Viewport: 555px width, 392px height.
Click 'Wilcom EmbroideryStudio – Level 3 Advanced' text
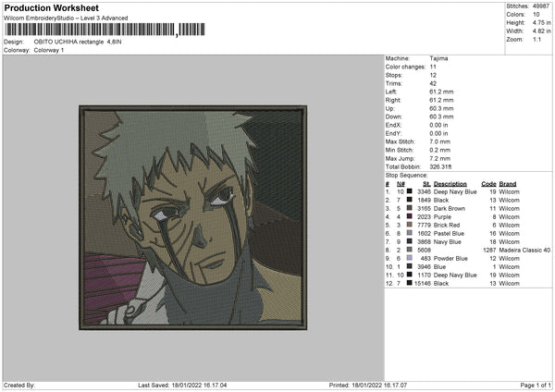66,18
